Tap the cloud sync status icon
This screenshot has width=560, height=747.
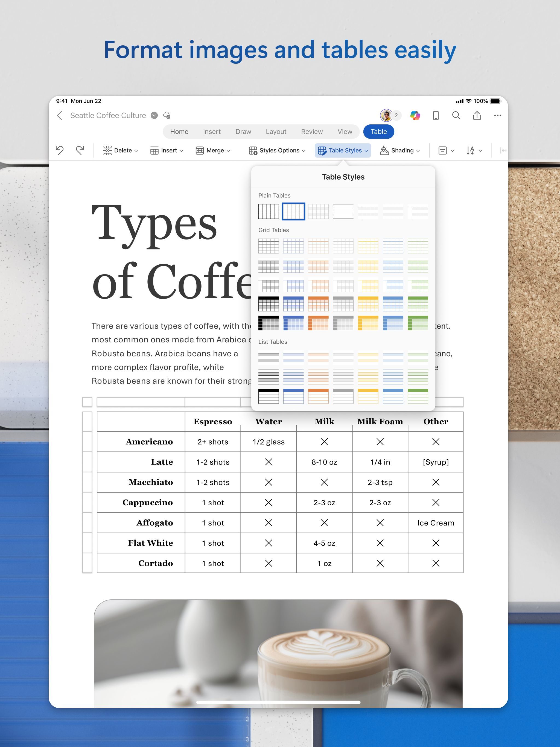[x=167, y=115]
